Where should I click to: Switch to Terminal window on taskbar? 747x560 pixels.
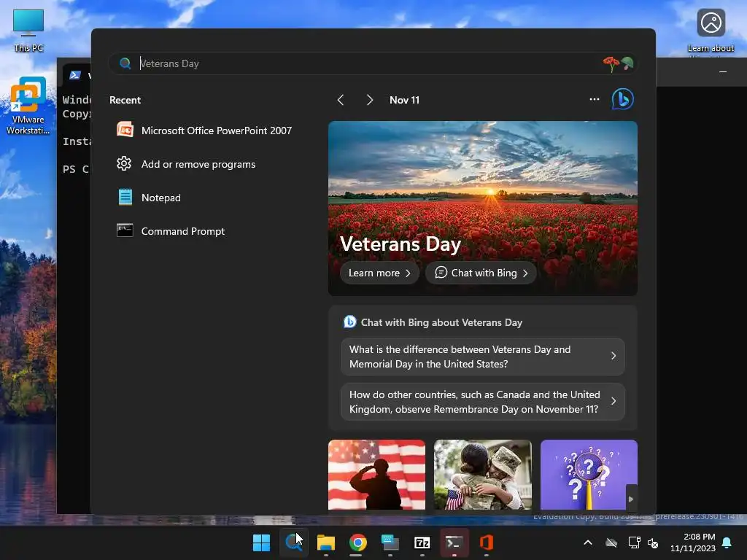coord(454,542)
